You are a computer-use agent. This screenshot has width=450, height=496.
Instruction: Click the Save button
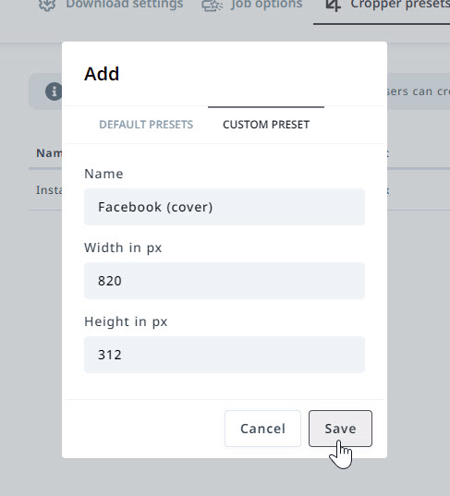coord(340,428)
